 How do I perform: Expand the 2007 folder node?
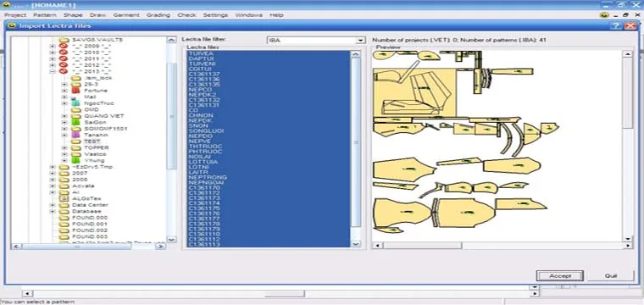point(53,173)
